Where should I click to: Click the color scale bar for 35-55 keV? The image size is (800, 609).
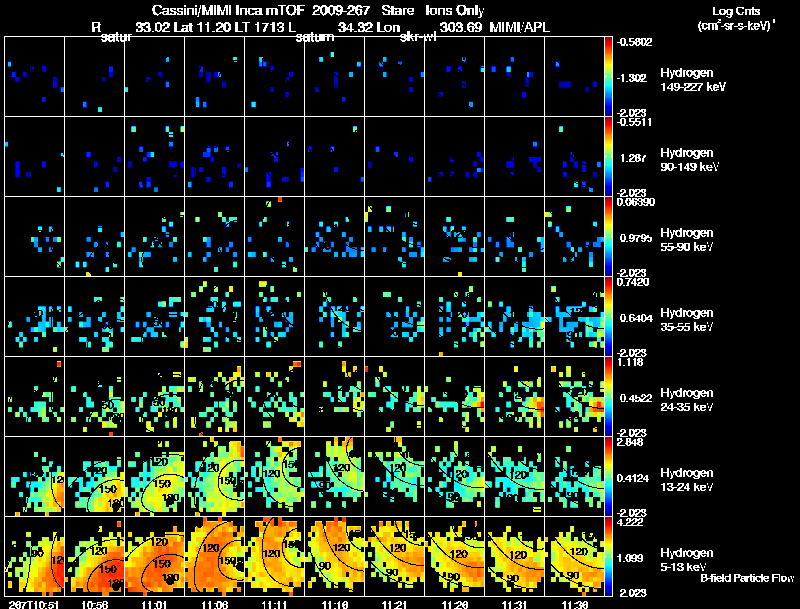[608, 317]
